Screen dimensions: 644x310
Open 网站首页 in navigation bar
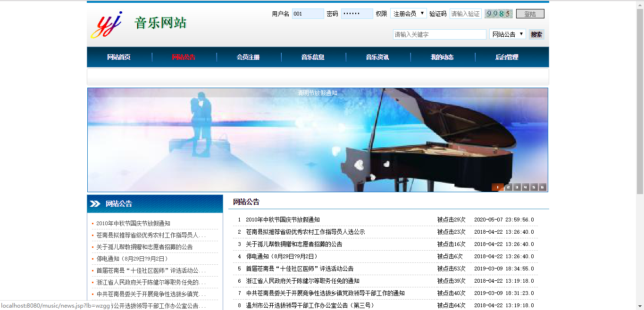[x=119, y=57]
